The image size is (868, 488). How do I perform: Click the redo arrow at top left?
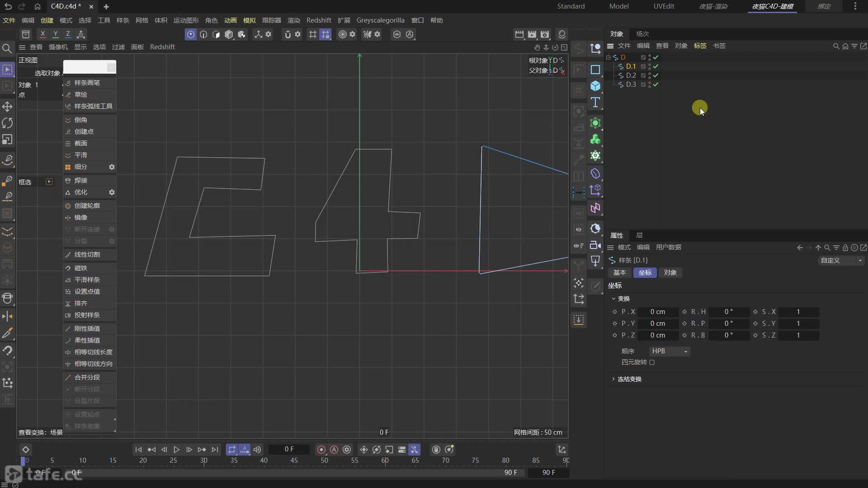22,6
